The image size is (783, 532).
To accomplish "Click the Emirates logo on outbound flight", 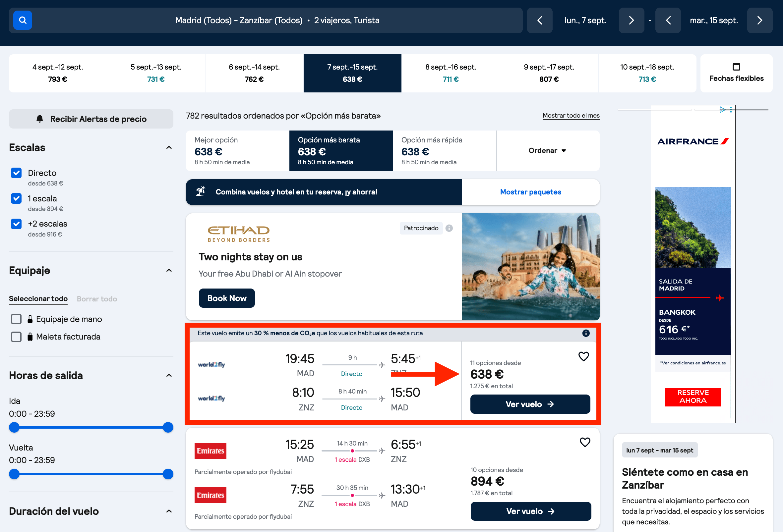I will [x=210, y=451].
